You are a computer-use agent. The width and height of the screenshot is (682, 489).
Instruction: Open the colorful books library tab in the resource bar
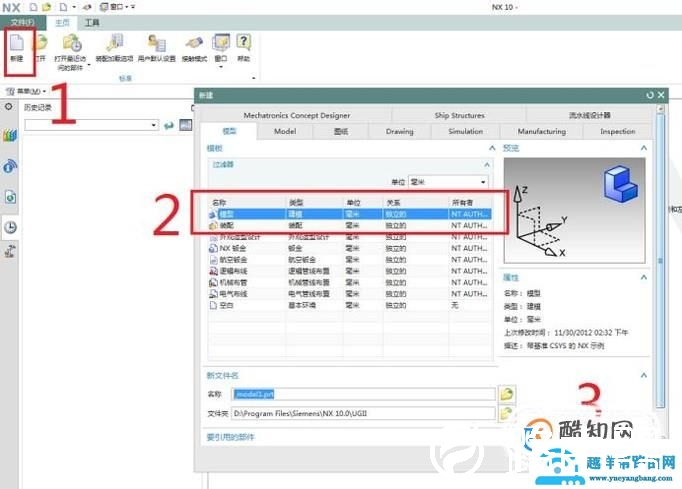point(10,135)
